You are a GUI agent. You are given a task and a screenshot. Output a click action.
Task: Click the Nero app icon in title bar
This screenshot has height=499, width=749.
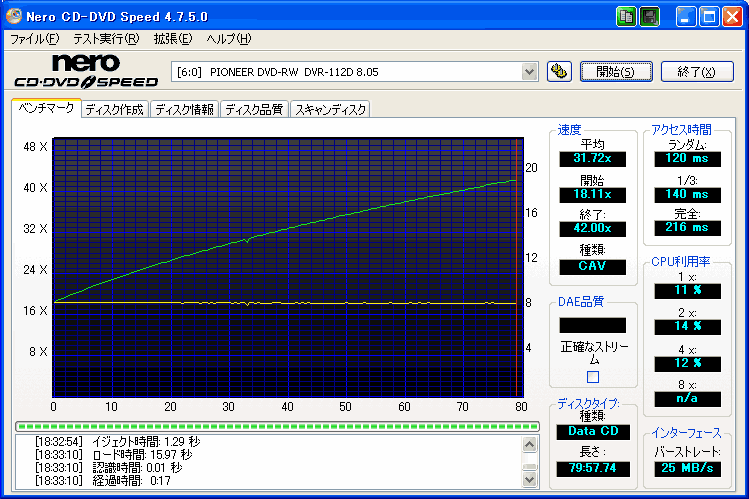click(x=16, y=17)
